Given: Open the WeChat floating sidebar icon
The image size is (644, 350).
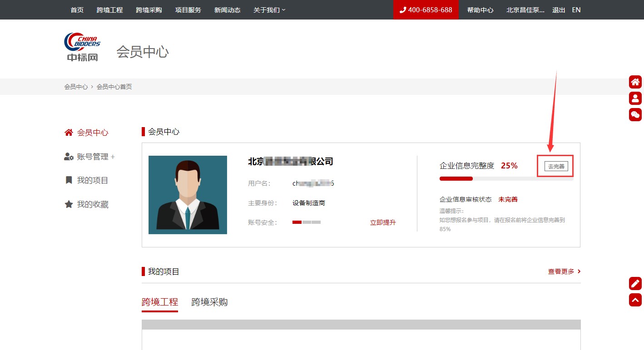Looking at the screenshot, I should coord(635,114).
